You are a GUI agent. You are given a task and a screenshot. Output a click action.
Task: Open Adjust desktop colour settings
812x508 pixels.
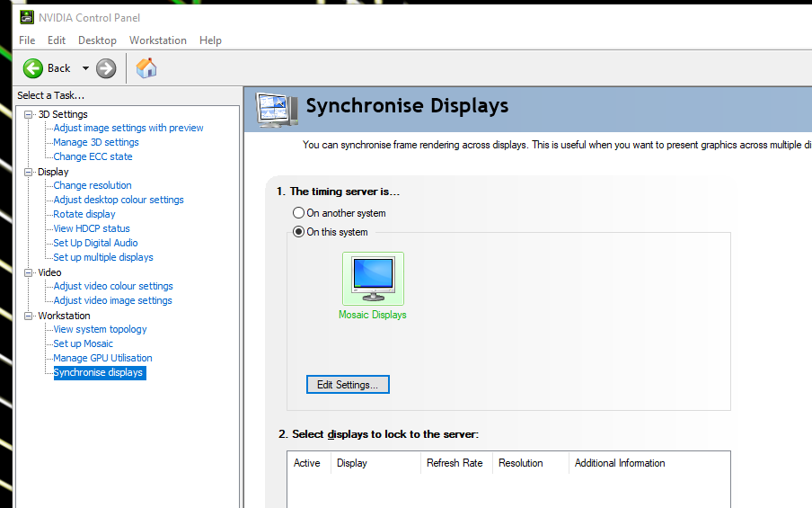tap(119, 200)
